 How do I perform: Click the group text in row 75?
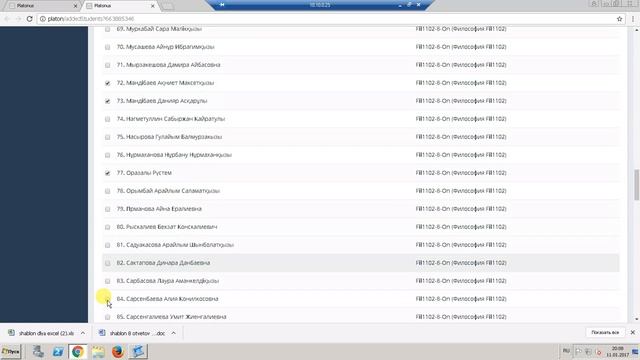coord(461,137)
